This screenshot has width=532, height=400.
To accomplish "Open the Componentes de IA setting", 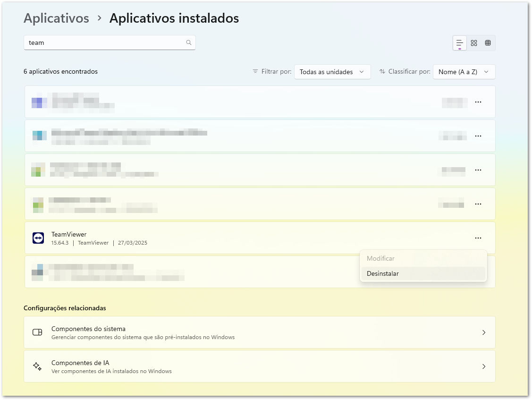I will (x=260, y=366).
